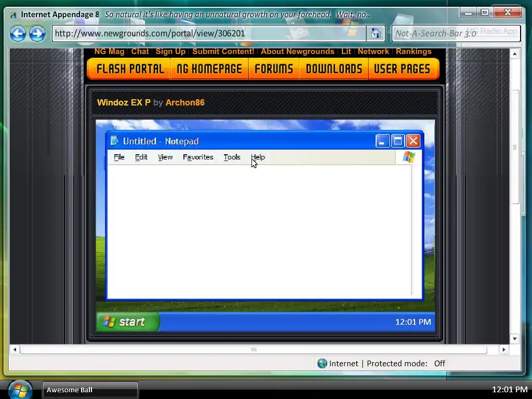Open the Vista start orb

pyautogui.click(x=20, y=390)
